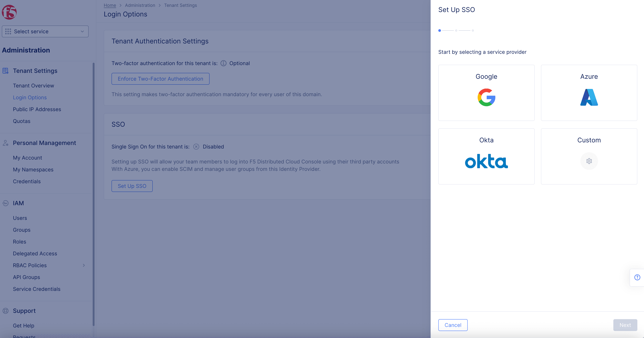
Task: Click the Tenant Settings section heading
Action: click(x=35, y=71)
